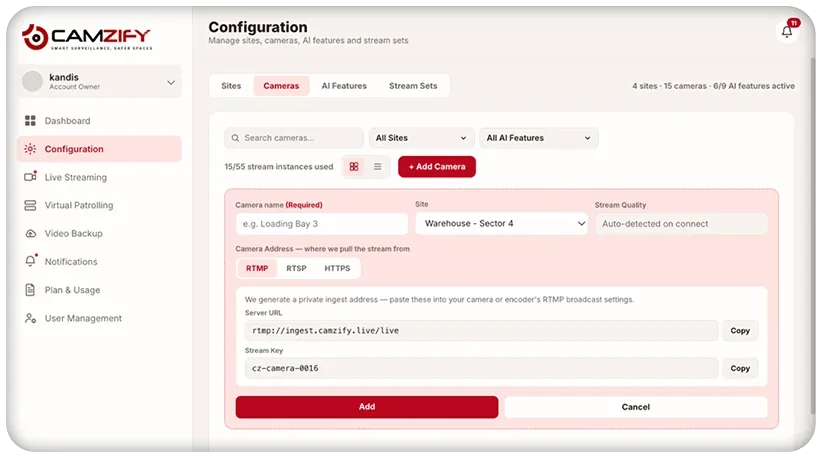Click the + Add Camera button
Screen dimensions: 821x462
(437, 167)
